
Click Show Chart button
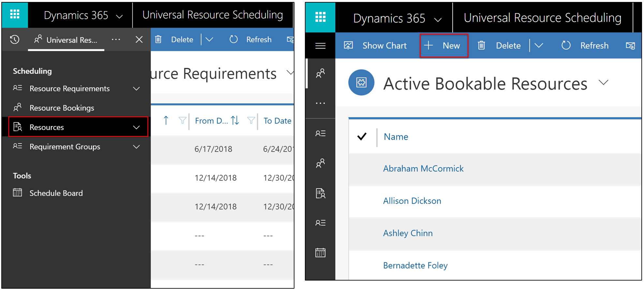(375, 46)
